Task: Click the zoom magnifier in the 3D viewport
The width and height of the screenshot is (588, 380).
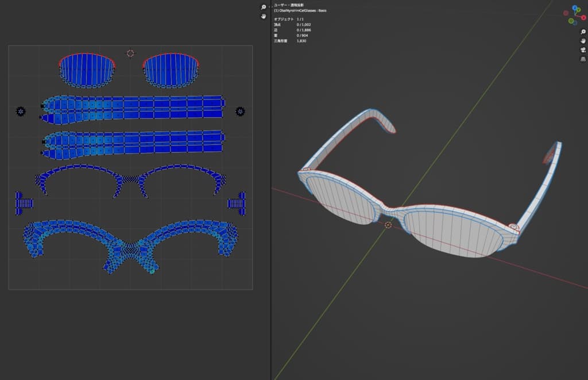Action: point(582,32)
